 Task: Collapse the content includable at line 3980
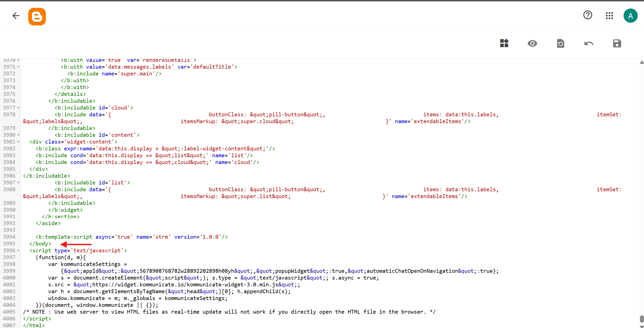[18, 135]
